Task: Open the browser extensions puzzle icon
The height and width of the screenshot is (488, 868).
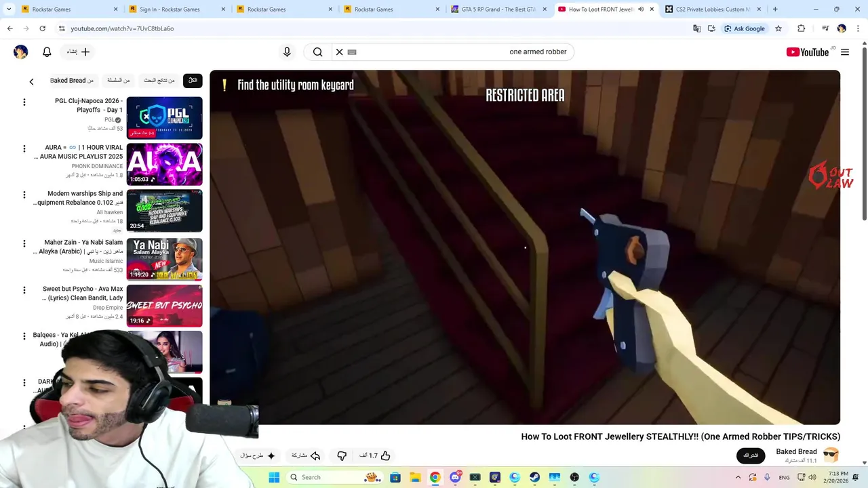Action: (x=802, y=28)
